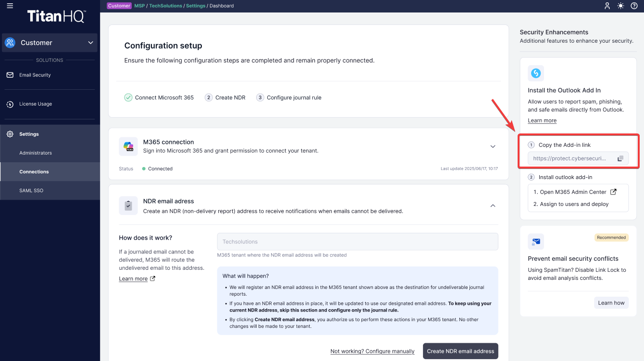
Task: Open the help question mark icon
Action: click(x=634, y=6)
